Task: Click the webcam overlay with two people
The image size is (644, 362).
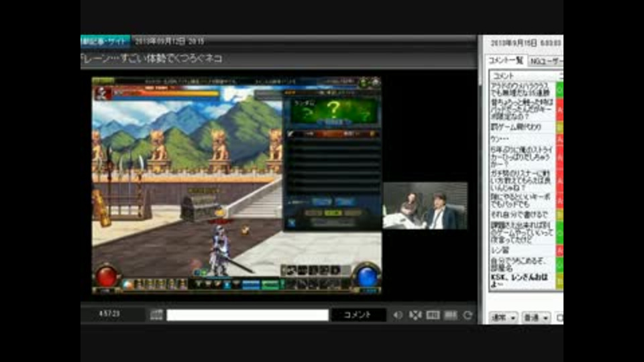Action: tap(425, 206)
